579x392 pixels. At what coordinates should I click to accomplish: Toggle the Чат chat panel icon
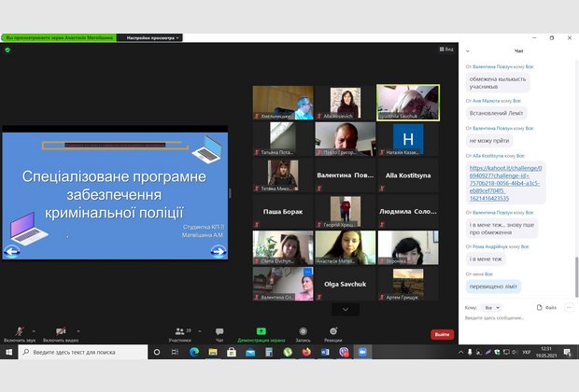click(x=219, y=333)
